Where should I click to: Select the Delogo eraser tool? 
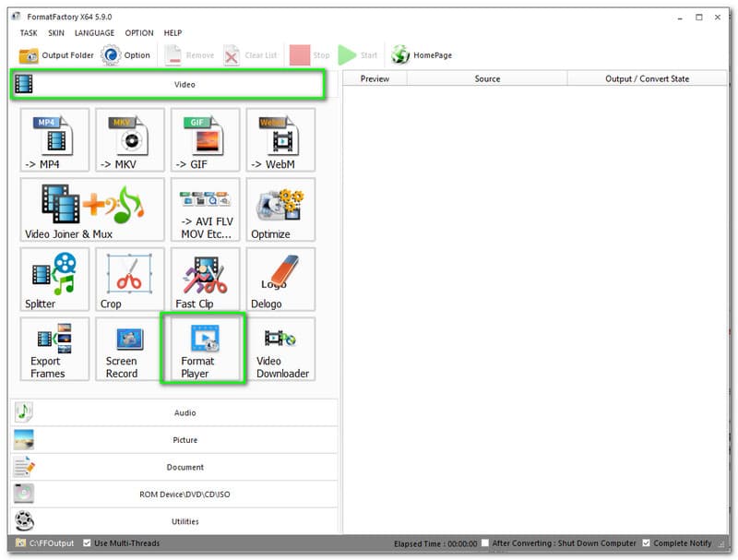coord(280,279)
